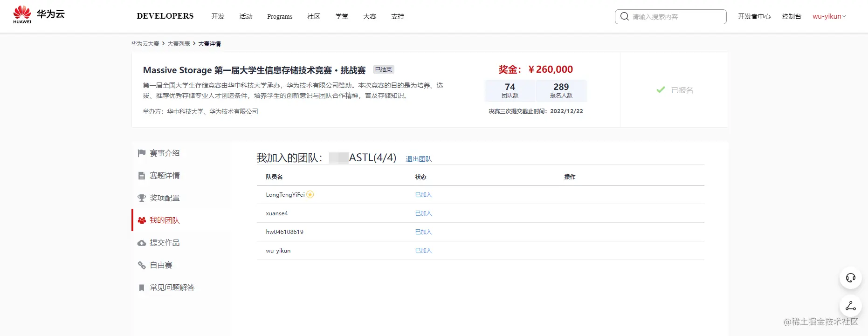Expand the wu-yikun account dropdown
Screen dimensions: 868x336
click(x=829, y=16)
